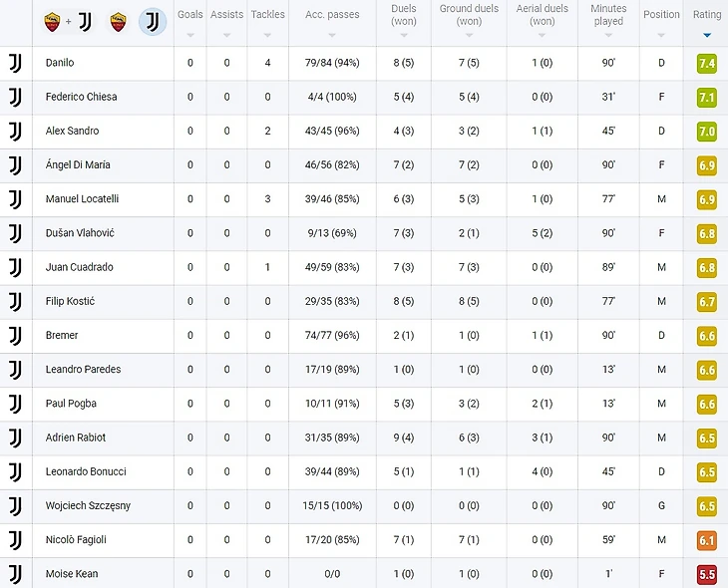
Task: Filter table to Roma players only
Action: pyautogui.click(x=118, y=21)
